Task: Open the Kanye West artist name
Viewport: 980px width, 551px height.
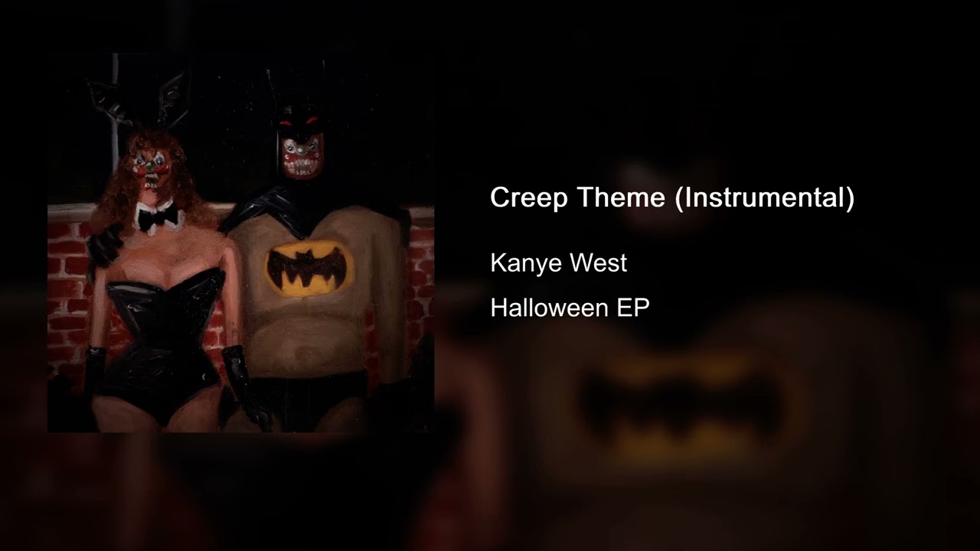Action: pos(559,263)
